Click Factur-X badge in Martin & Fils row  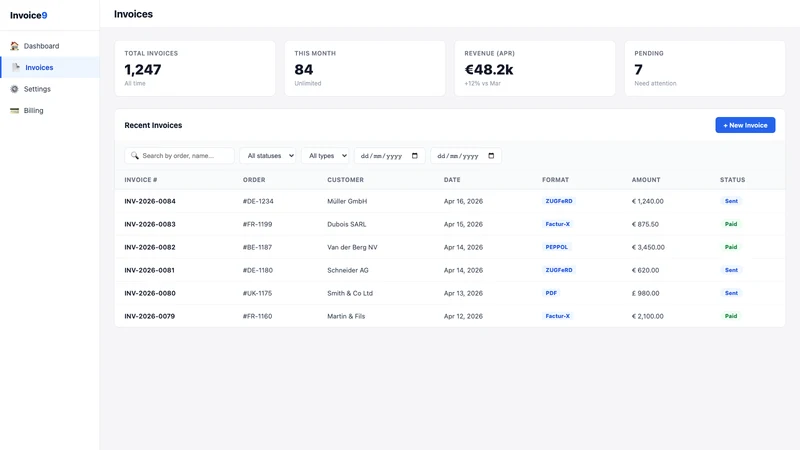(x=558, y=316)
